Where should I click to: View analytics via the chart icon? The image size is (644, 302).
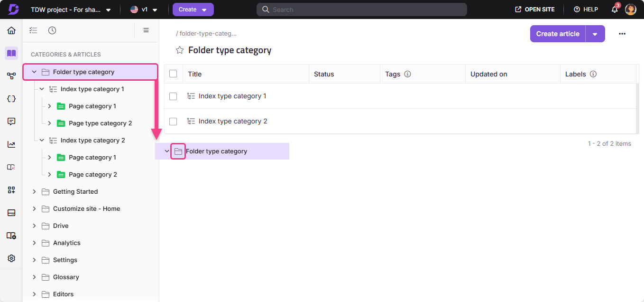[11, 144]
